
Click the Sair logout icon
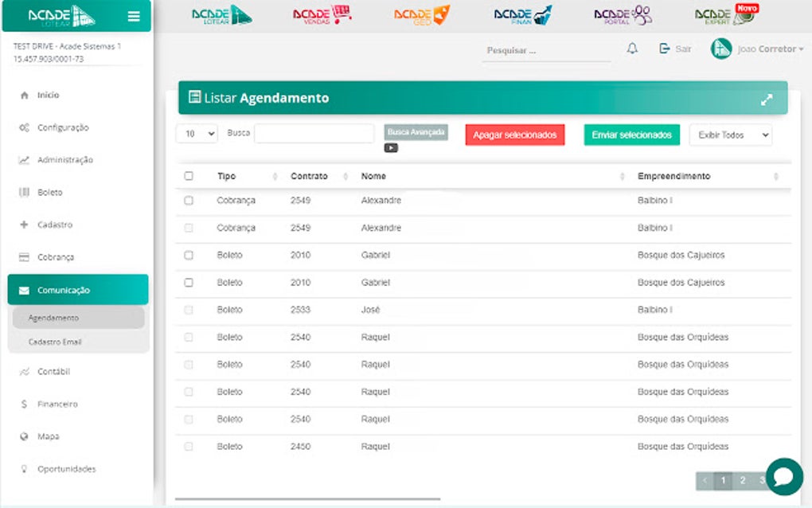pyautogui.click(x=665, y=49)
